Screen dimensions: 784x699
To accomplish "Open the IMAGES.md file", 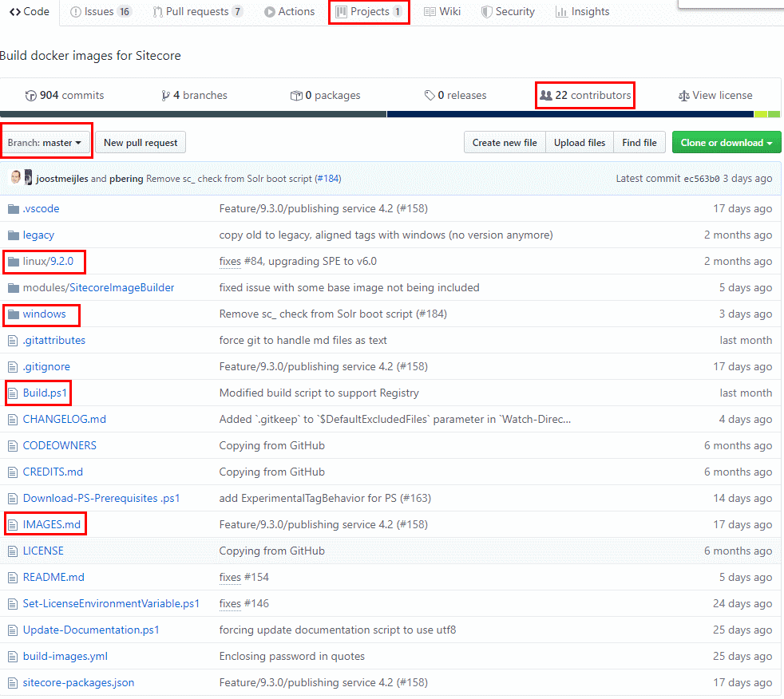I will click(52, 525).
